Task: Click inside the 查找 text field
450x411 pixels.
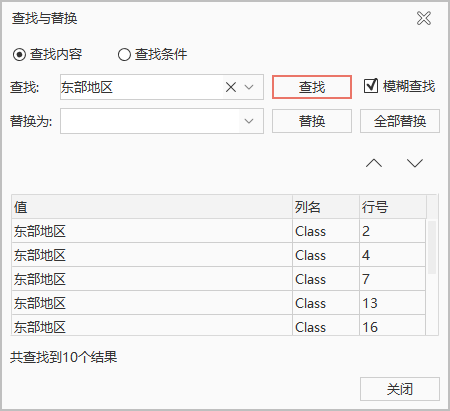Action: pyautogui.click(x=142, y=87)
